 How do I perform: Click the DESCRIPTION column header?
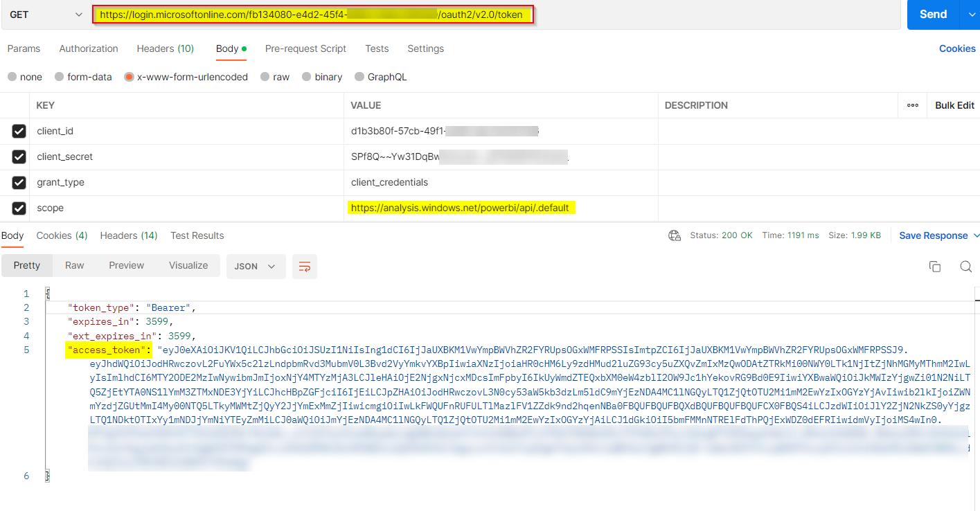click(x=696, y=105)
